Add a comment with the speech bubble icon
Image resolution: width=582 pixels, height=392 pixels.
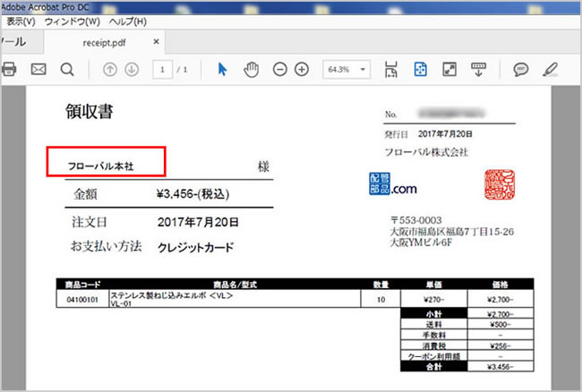tap(520, 69)
